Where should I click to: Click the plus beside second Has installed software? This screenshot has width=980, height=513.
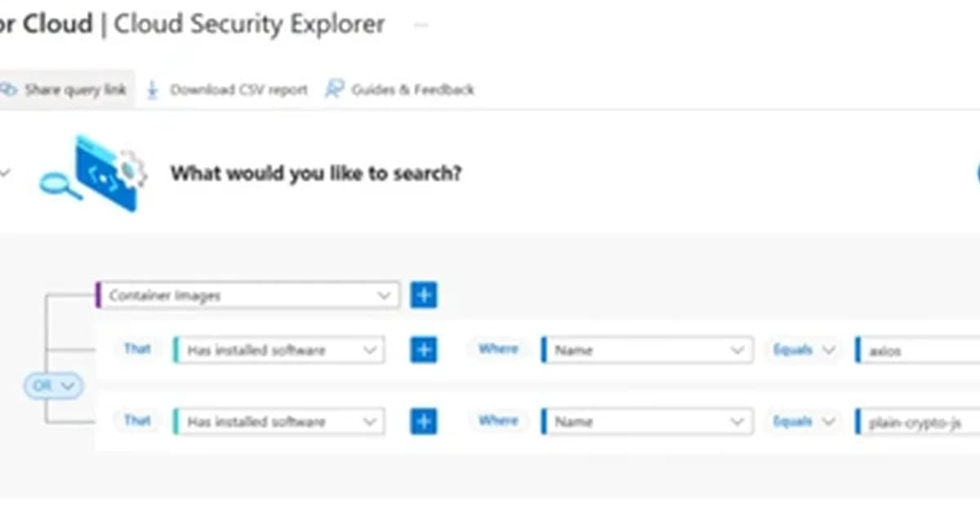(x=423, y=421)
